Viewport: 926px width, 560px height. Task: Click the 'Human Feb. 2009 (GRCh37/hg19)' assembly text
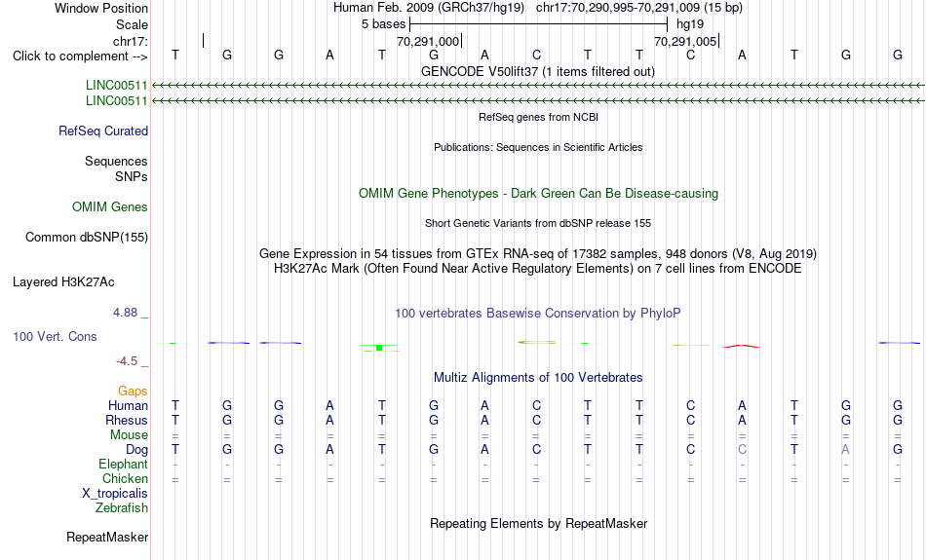pos(429,8)
